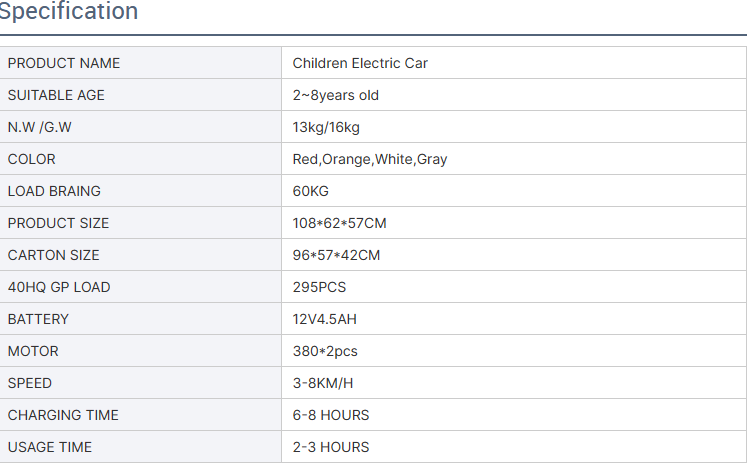This screenshot has height=465, width=748.
Task: Click the Children Electric Car value
Action: [360, 63]
